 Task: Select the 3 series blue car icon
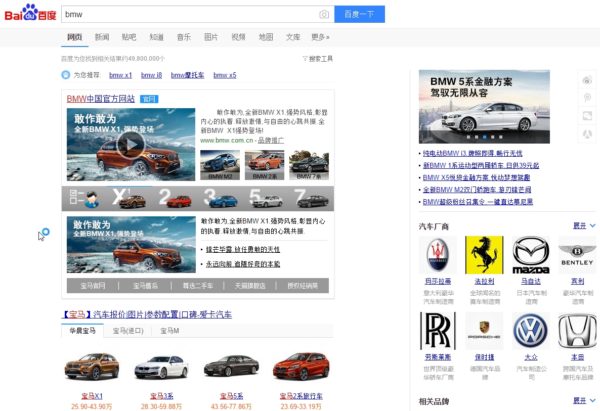[223, 201]
